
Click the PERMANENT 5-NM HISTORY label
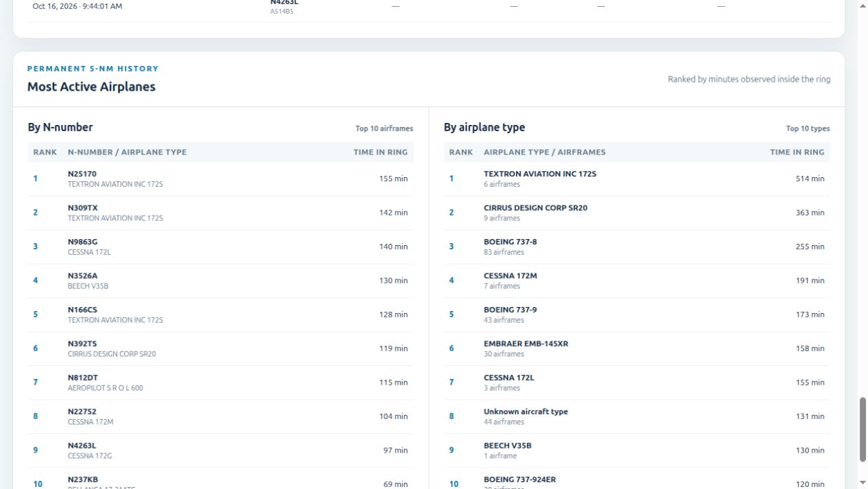tap(93, 69)
